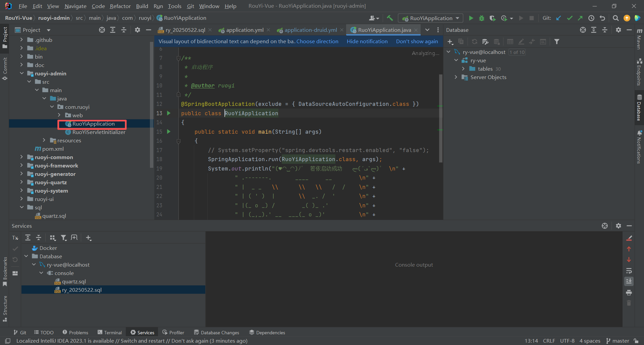
Task: Toggle the Structure tool window stripe
Action: (5, 308)
